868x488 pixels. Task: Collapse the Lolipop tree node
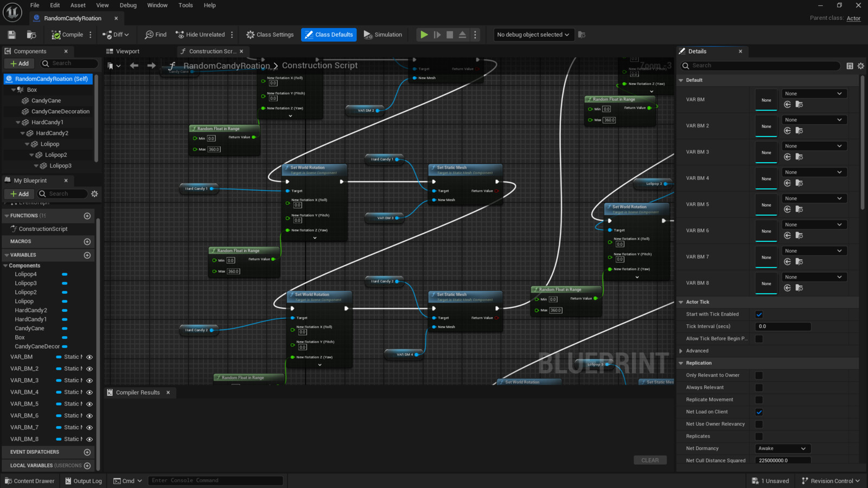point(27,144)
